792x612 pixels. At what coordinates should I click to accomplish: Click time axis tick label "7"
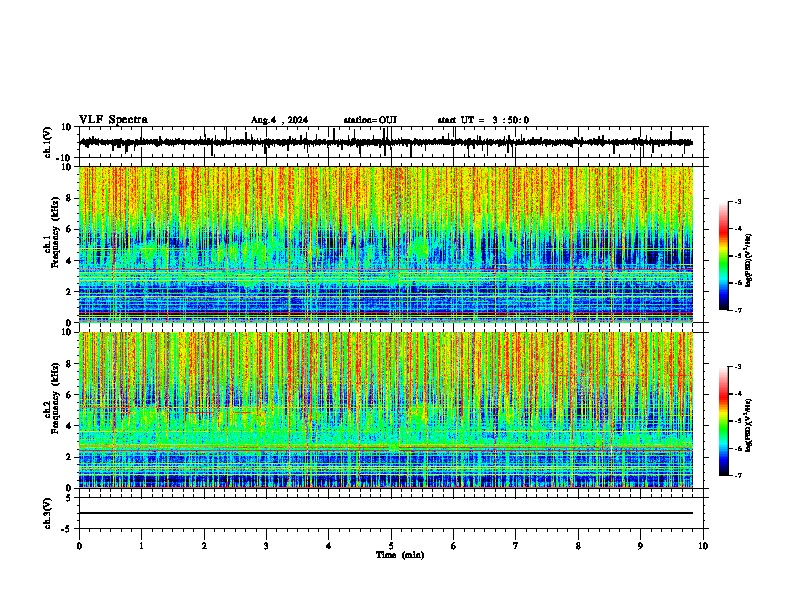pos(516,546)
